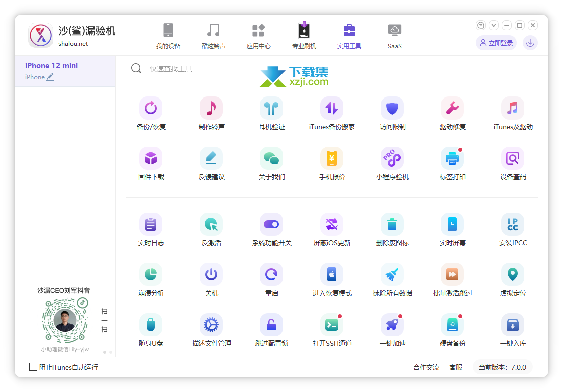Screen dimensions: 563x392
Task: Open the 跳过配置锁 unlock tool
Action: [x=271, y=325]
